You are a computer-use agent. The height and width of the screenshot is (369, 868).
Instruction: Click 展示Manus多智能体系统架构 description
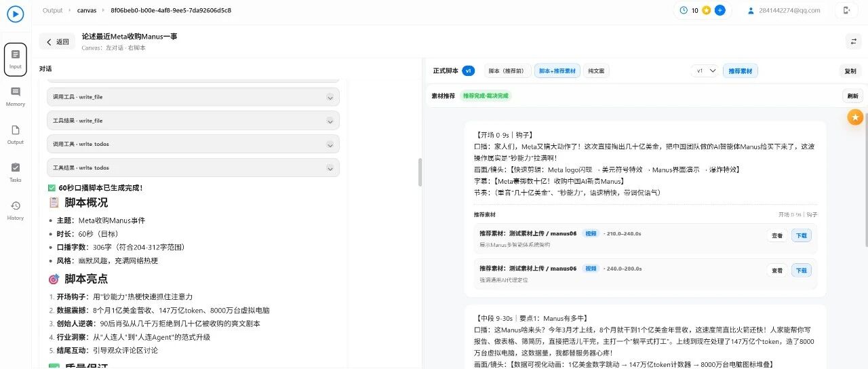point(515,244)
